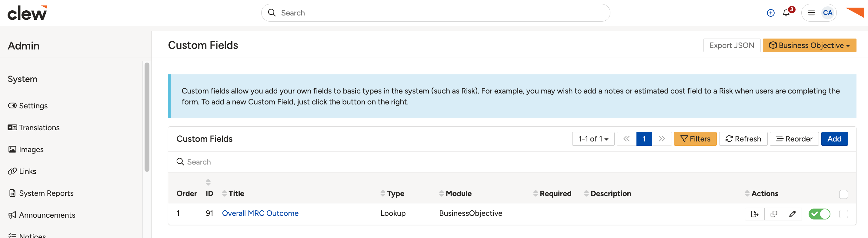Image resolution: width=868 pixels, height=238 pixels.
Task: Sort table by the Title column
Action: pos(224,193)
